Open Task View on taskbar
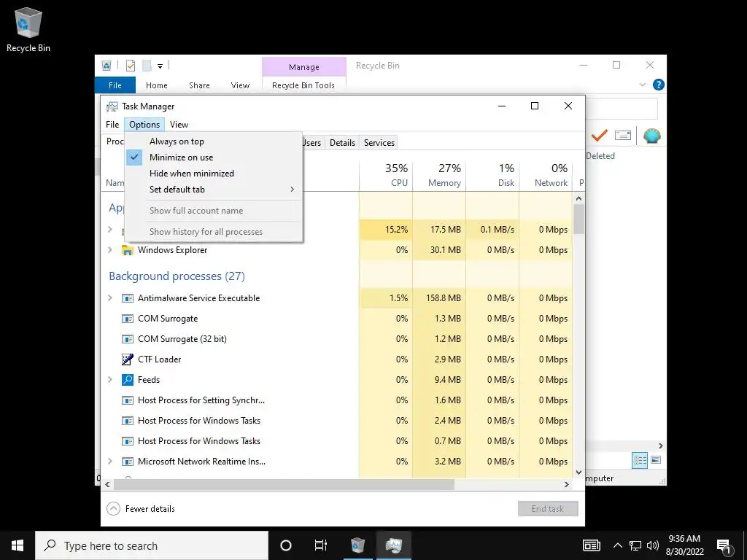Image resolution: width=747 pixels, height=560 pixels. tap(321, 545)
